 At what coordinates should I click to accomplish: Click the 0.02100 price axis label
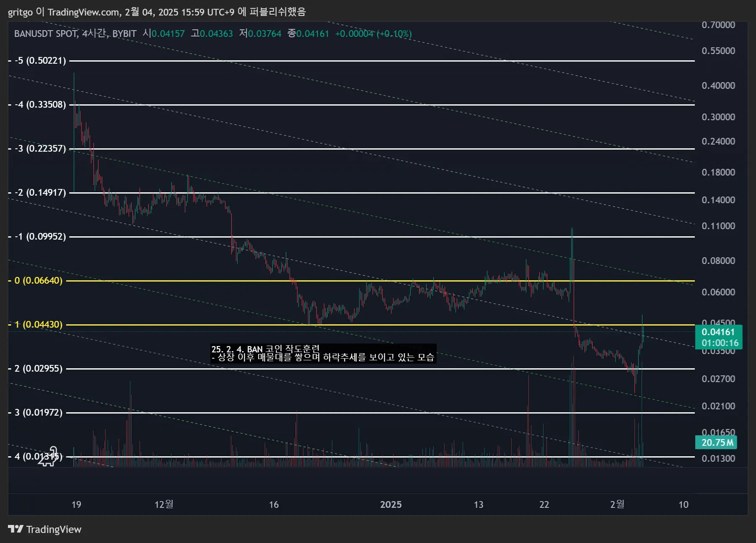pos(718,406)
